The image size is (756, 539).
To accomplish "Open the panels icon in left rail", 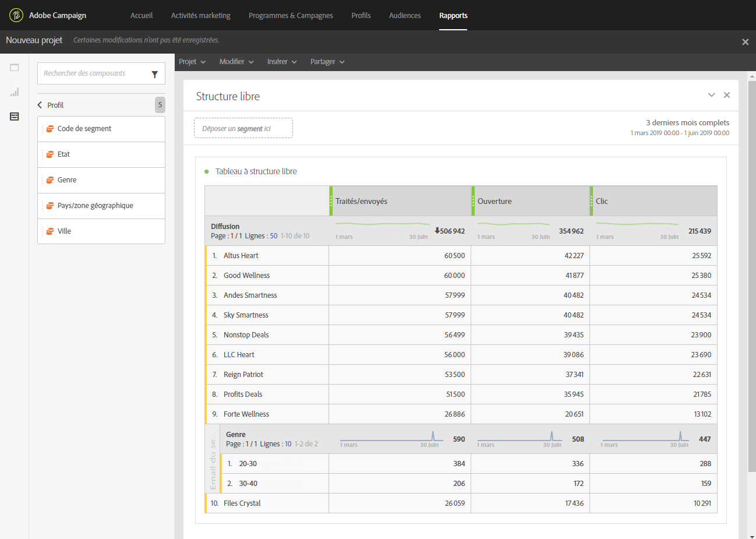I will 15,68.
